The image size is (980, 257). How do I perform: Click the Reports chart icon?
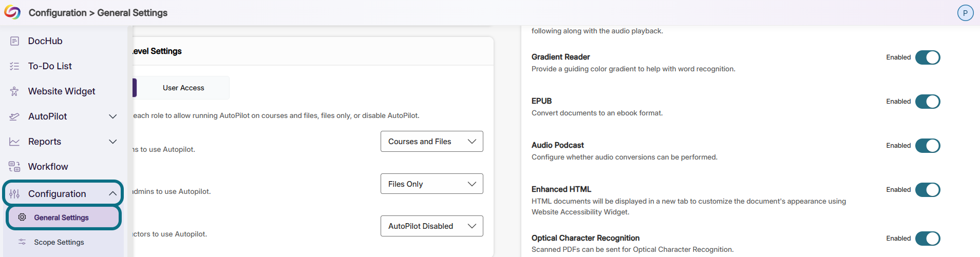point(14,142)
